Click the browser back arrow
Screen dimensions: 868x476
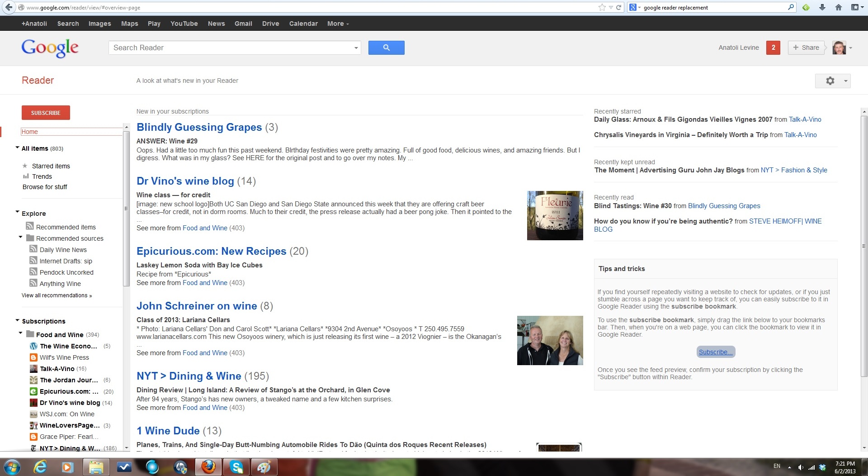click(x=9, y=7)
